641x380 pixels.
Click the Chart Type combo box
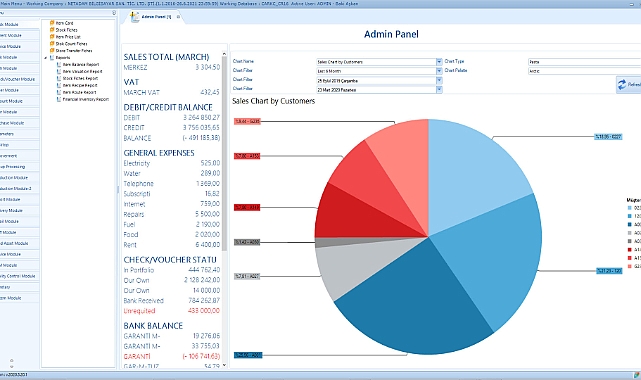pos(585,62)
